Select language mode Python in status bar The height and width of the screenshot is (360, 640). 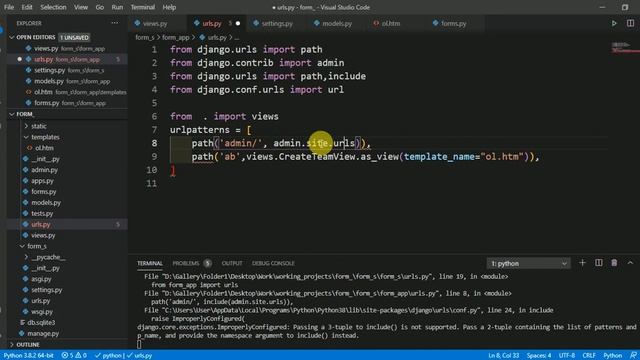point(612,355)
